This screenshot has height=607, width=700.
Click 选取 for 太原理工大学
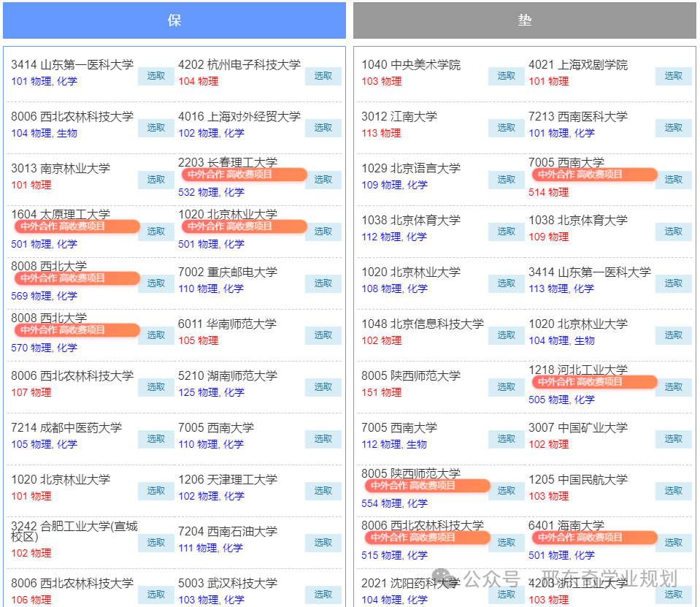pyautogui.click(x=155, y=232)
